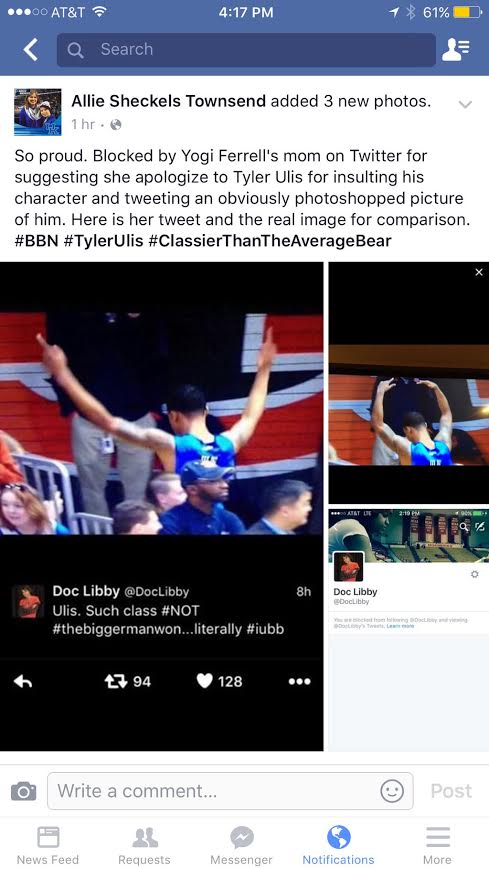Viewport: 489px width, 869px height.
Task: Open the three-dot tweet options
Action: click(x=299, y=682)
